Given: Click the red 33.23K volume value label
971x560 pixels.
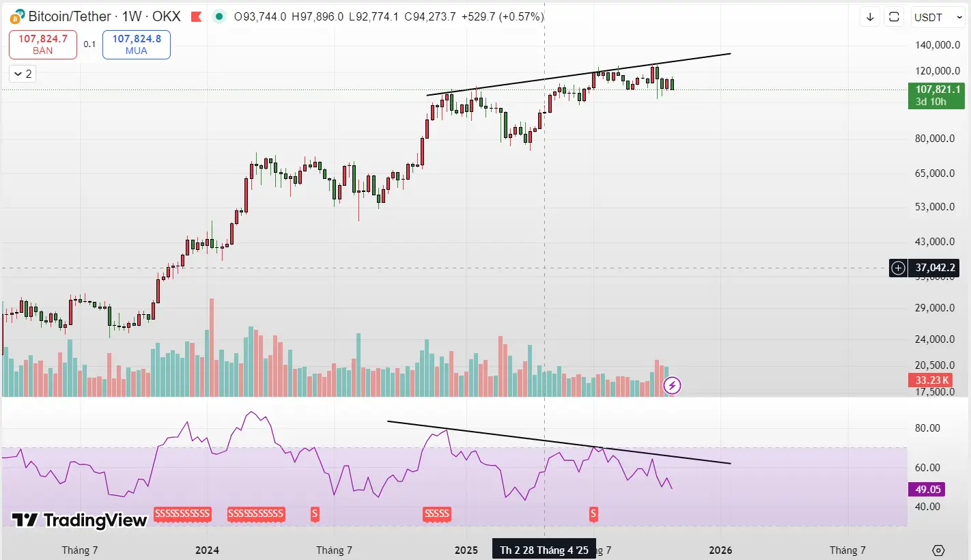Looking at the screenshot, I should point(930,380).
